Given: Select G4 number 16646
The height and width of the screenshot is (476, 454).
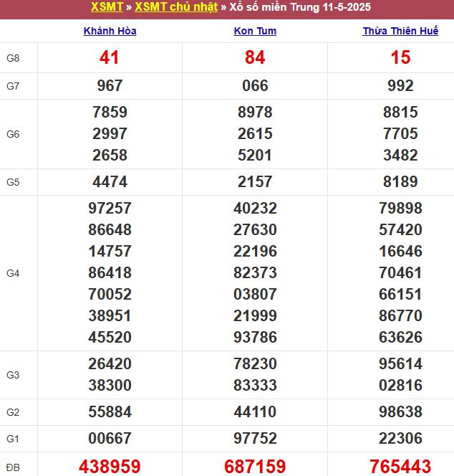Looking at the screenshot, I should point(400,251).
